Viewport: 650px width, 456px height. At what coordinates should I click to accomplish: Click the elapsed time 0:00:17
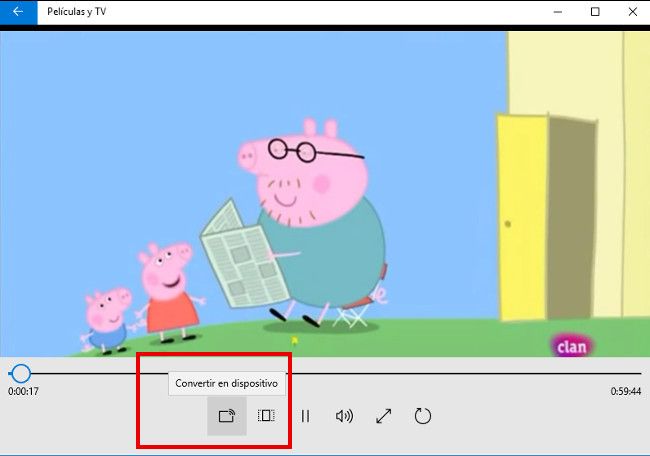23,391
